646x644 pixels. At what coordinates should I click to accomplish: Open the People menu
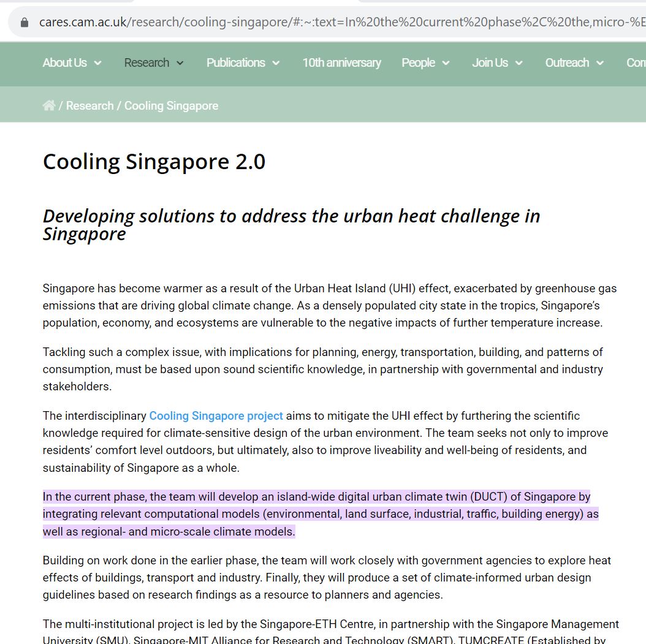(x=418, y=63)
